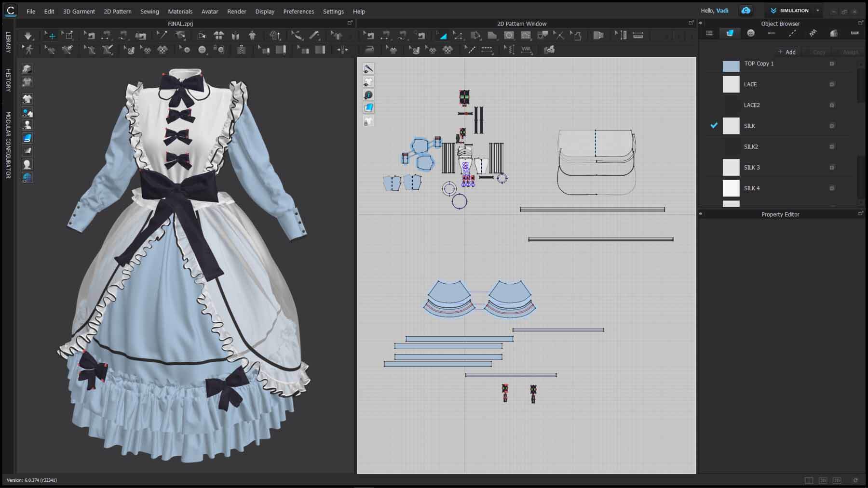Activate the Polygon tool in 2D toolbar
Viewport: 868px width, 488px height.
pos(475,35)
